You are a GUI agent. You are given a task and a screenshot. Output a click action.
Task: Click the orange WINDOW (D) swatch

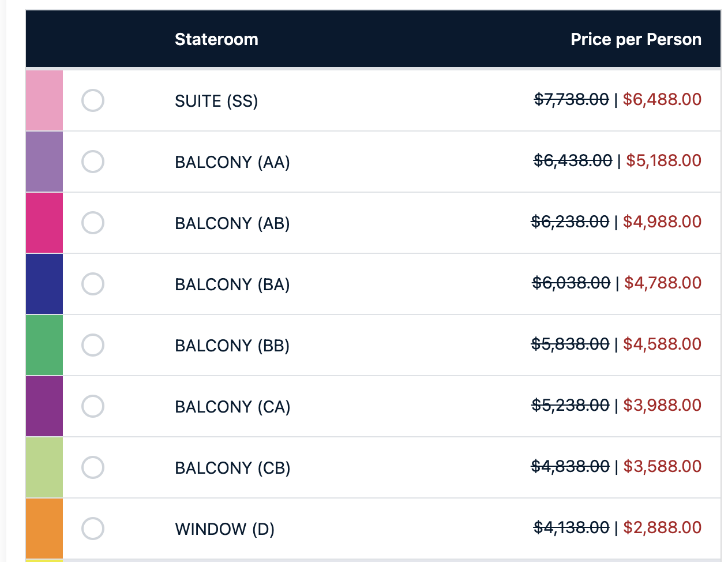coord(44,529)
